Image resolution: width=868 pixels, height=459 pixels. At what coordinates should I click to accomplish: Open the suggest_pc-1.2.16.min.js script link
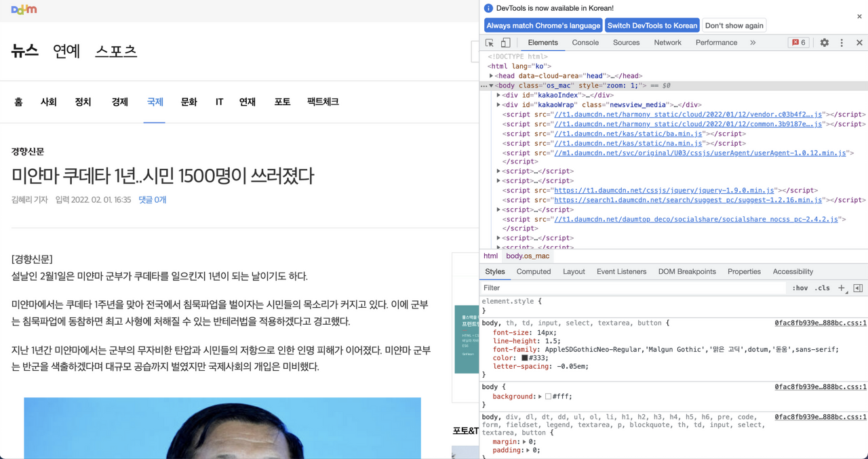click(x=688, y=200)
